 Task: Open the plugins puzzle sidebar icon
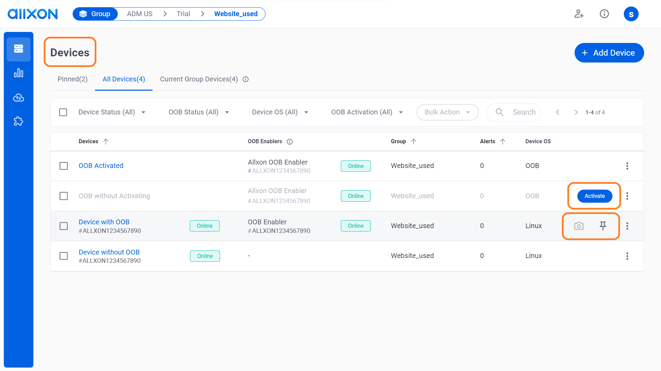18,121
